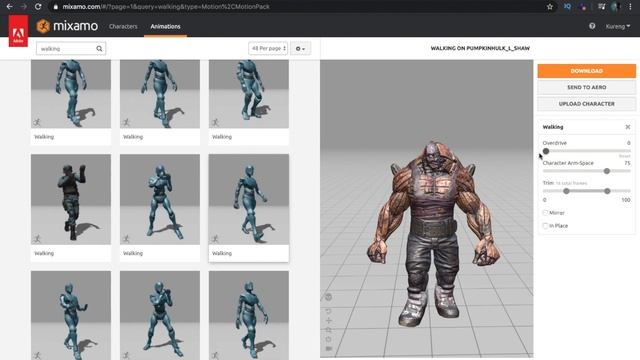The height and width of the screenshot is (360, 640).
Task: Open the Chrome three-dot menu
Action: coord(630,7)
